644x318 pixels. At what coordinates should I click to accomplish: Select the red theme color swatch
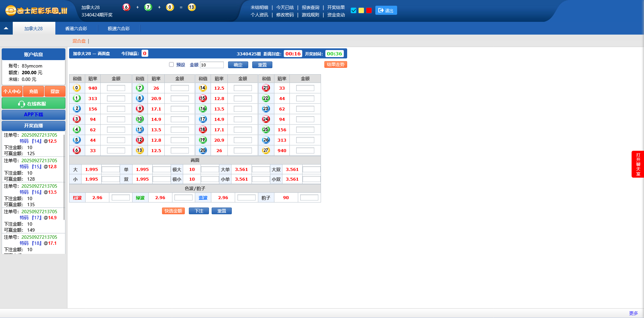coord(369,10)
